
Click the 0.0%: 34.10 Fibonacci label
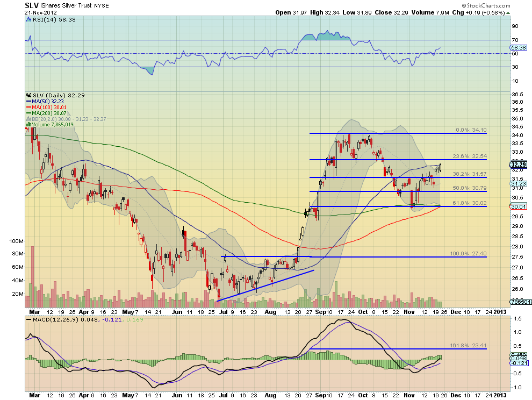tap(471, 130)
